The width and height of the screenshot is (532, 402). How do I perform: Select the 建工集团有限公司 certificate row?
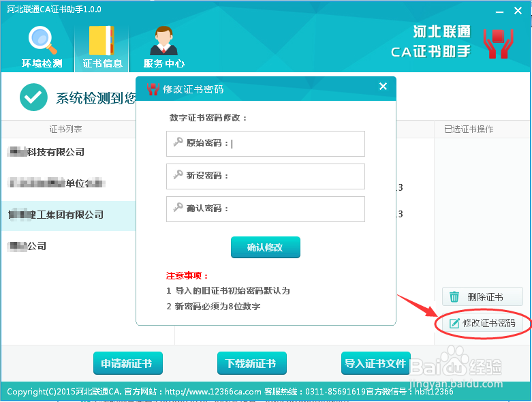click(69, 215)
